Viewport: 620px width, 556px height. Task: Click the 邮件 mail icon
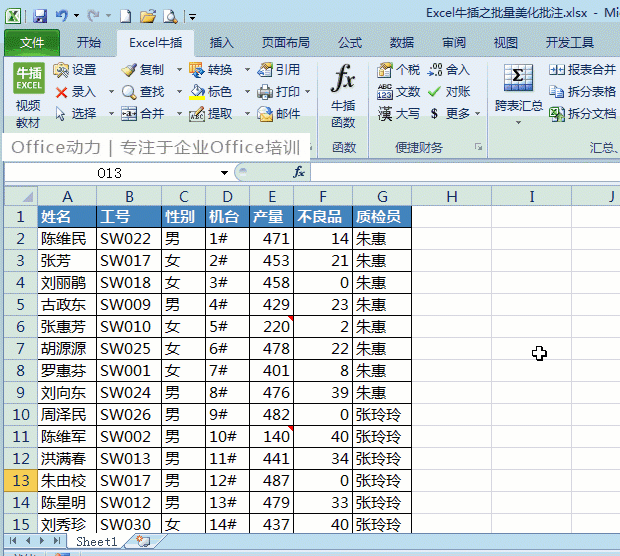tap(265, 114)
